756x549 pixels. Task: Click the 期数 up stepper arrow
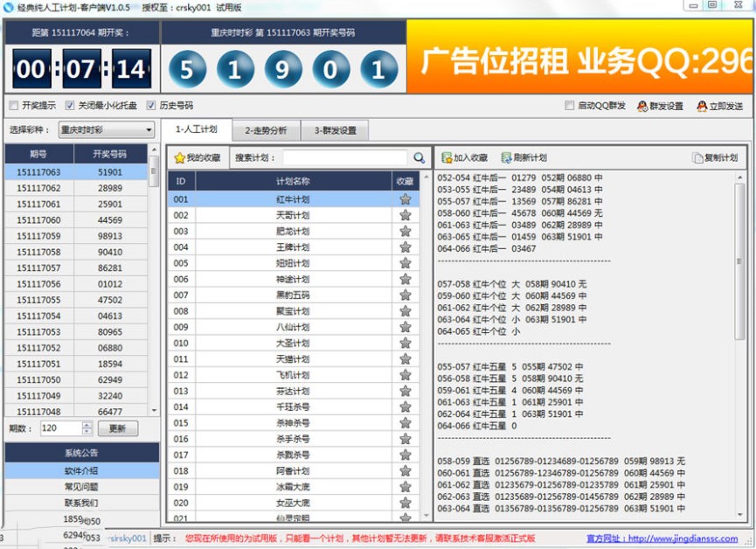tap(87, 427)
